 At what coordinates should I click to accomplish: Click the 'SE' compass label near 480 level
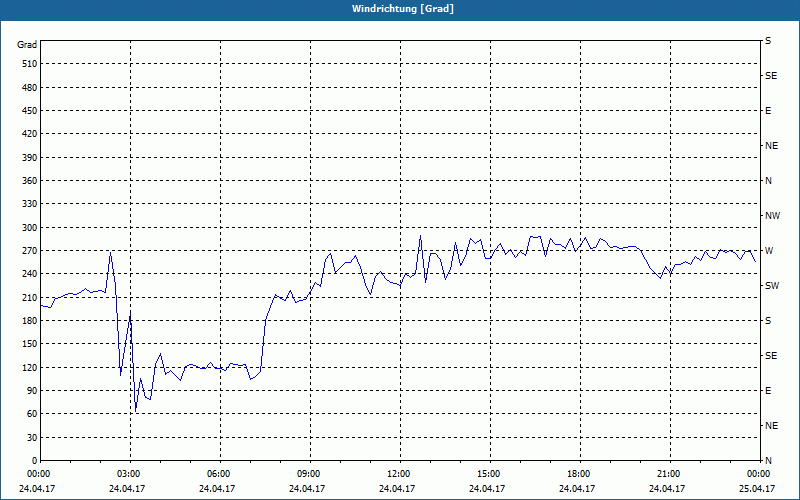pos(771,76)
